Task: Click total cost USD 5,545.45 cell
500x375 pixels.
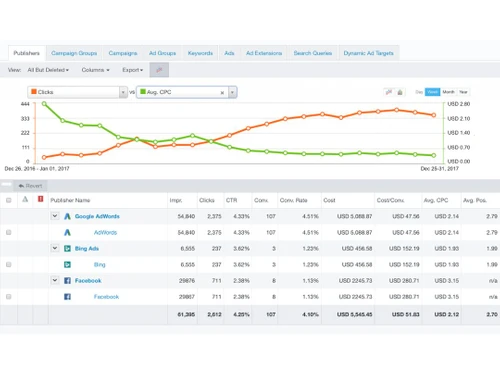Action: (x=354, y=314)
